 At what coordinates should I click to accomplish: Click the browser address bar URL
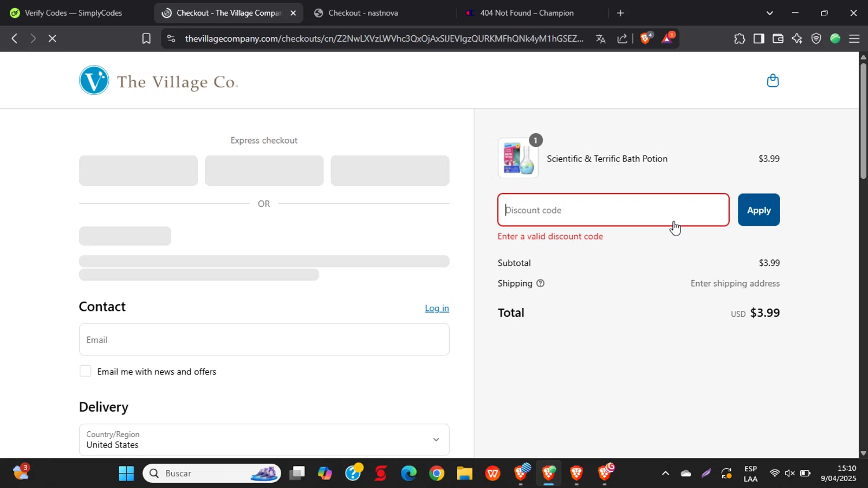tap(384, 39)
